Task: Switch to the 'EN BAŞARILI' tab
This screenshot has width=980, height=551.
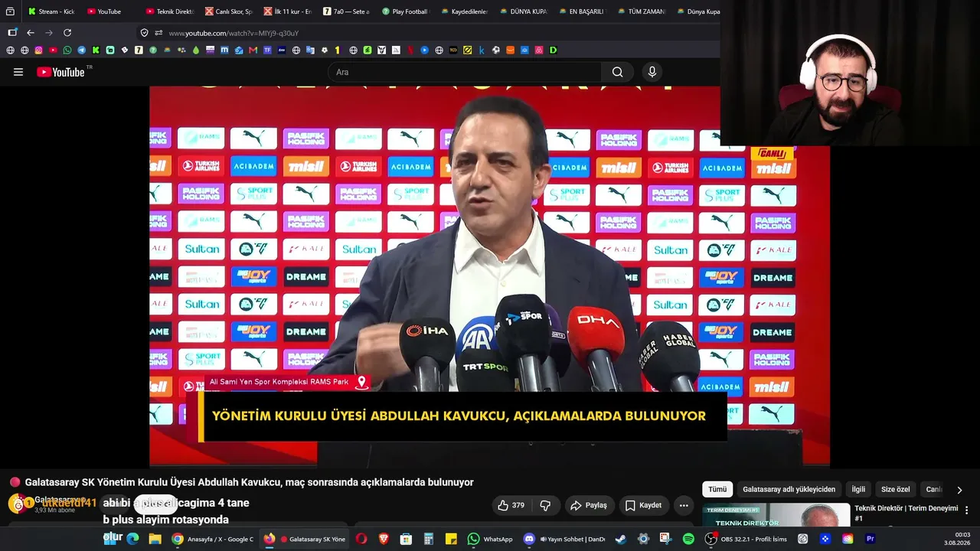Action: tap(582, 11)
